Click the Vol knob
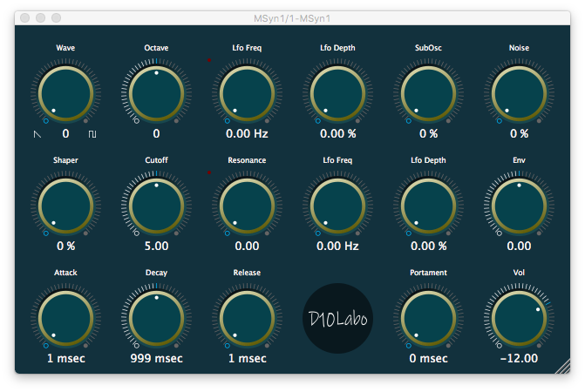The height and width of the screenshot is (392, 585). pos(519,319)
